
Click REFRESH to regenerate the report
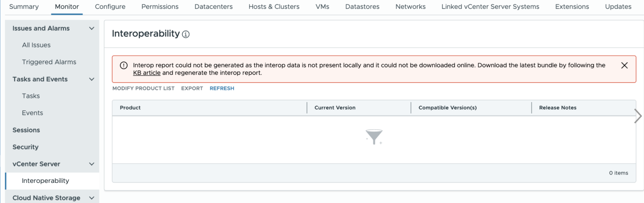(222, 88)
